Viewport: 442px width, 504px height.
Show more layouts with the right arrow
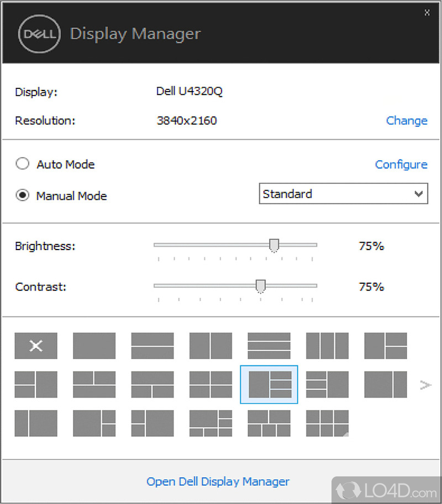click(x=425, y=385)
